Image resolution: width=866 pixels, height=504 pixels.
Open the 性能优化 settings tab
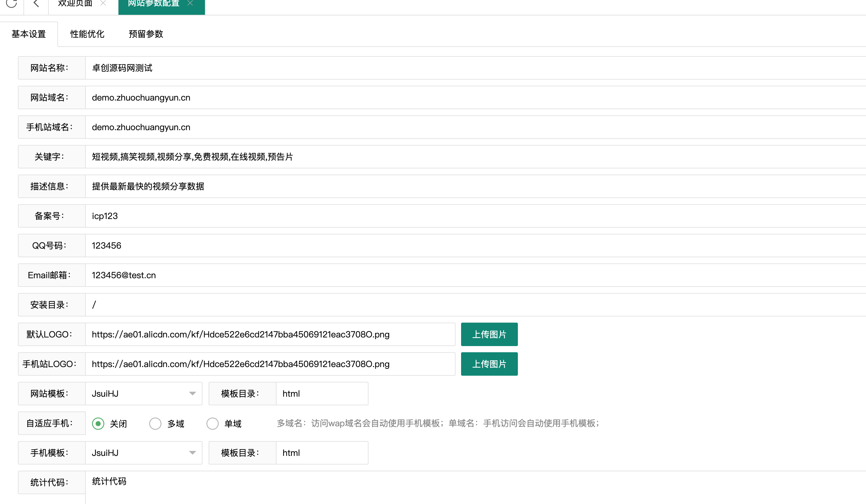[x=87, y=34]
